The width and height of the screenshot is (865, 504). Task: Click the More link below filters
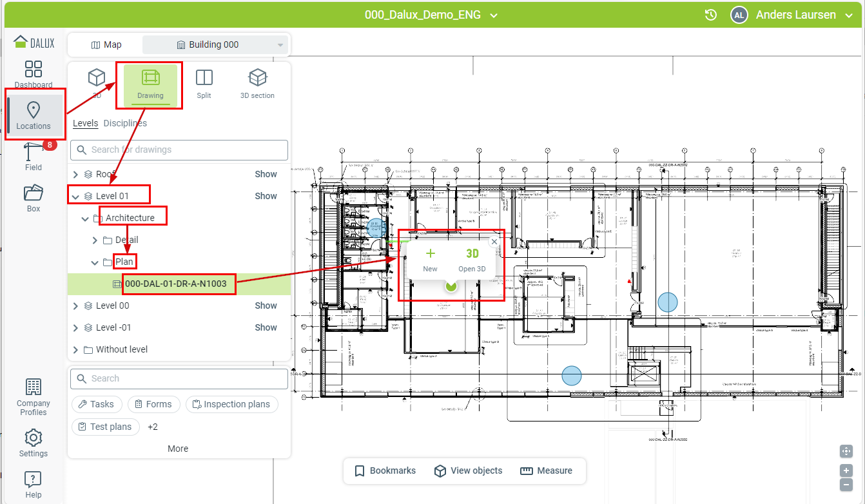coord(178,449)
